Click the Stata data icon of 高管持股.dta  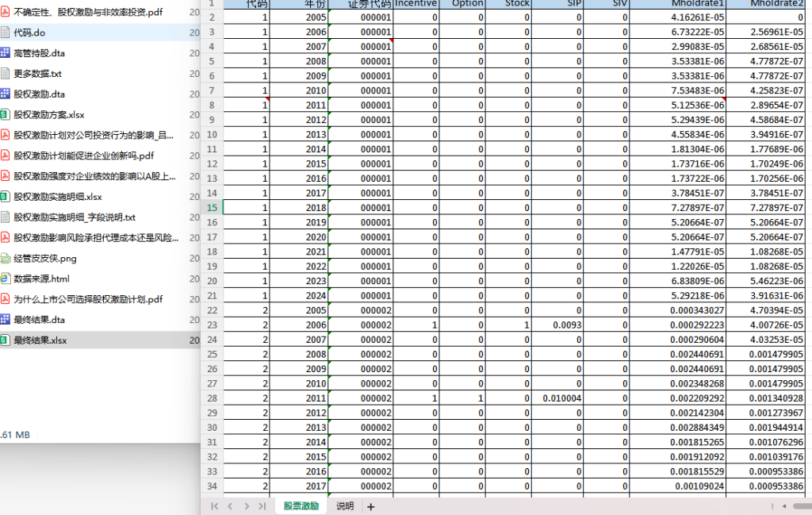[x=5, y=53]
